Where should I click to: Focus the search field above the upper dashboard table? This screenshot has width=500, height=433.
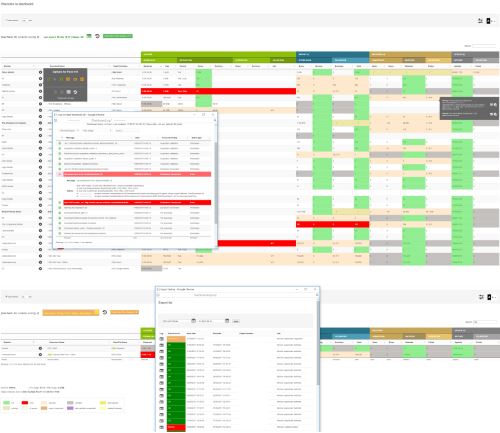click(484, 46)
